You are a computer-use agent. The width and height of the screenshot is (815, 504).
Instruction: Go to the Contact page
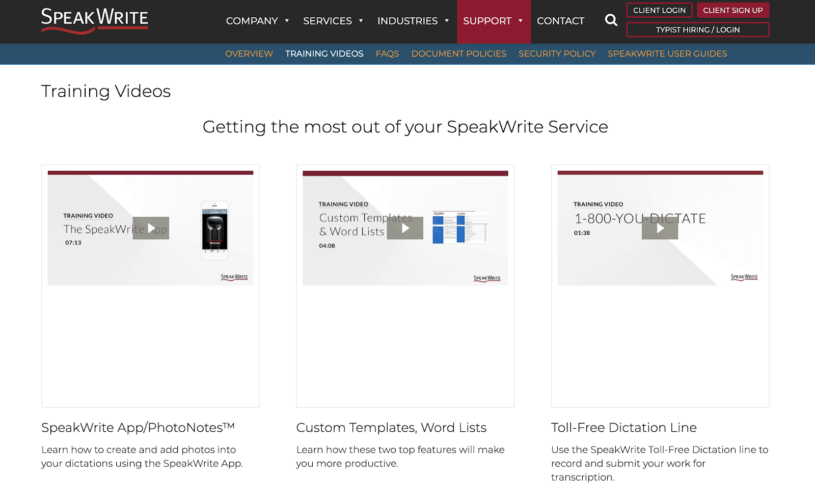tap(560, 21)
